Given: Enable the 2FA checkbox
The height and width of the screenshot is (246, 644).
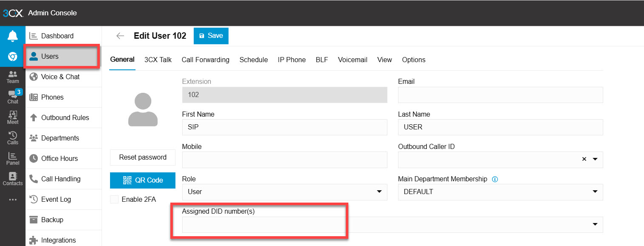Looking at the screenshot, I should [114, 200].
